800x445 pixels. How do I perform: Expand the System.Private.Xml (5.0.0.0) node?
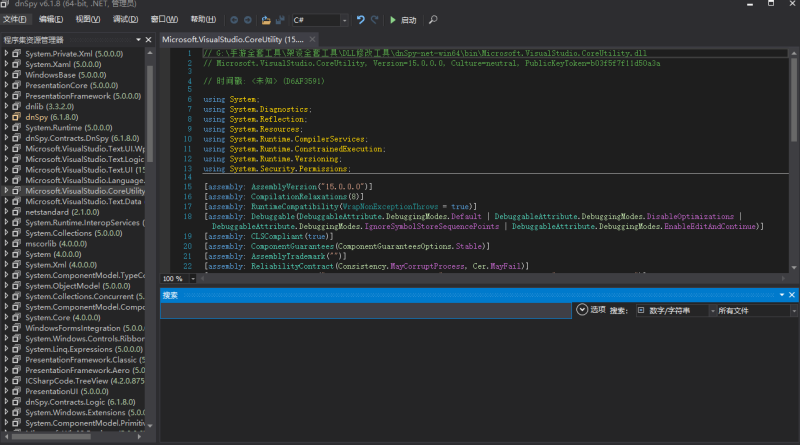point(6,53)
